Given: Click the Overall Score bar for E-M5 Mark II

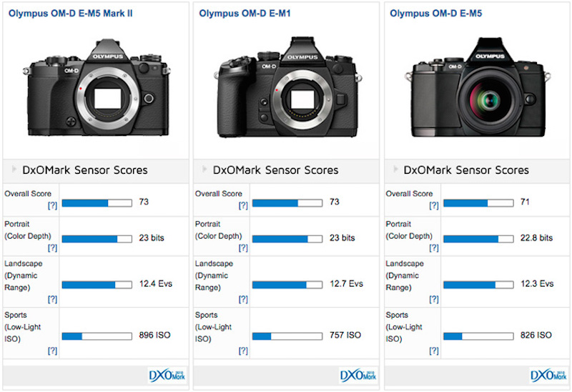Looking at the screenshot, I should tap(97, 203).
